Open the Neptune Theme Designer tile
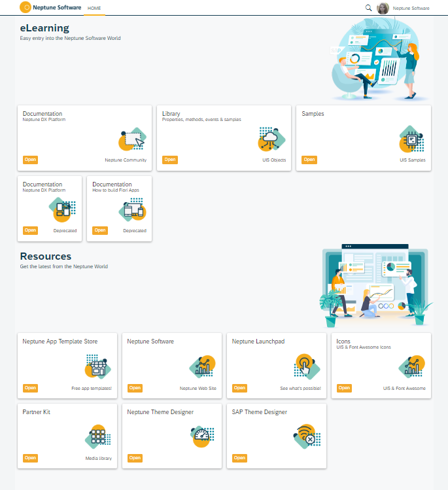Screen dimensions: 448x490 pyautogui.click(x=135, y=458)
